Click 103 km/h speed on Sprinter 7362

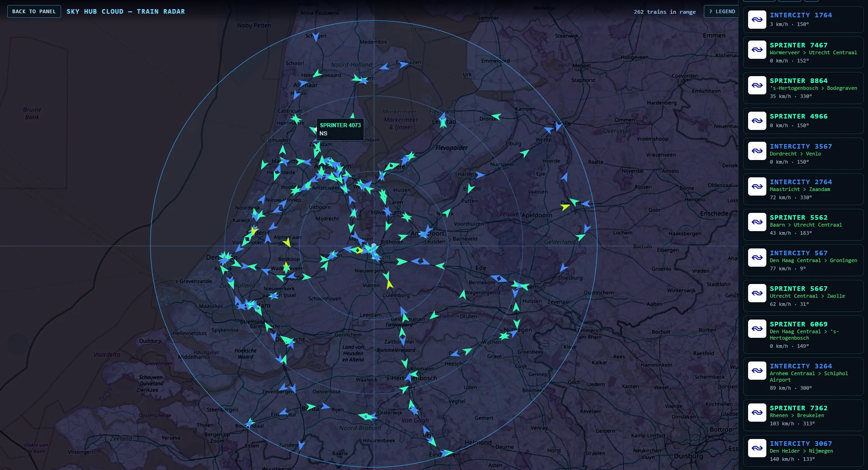[780, 424]
